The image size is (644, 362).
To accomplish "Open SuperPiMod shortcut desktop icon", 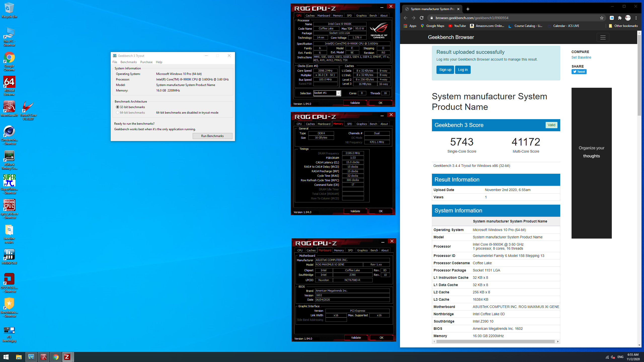I will [9, 185].
